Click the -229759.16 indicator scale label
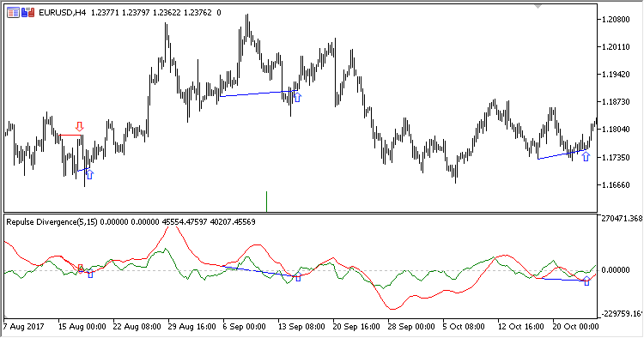 click(622, 314)
